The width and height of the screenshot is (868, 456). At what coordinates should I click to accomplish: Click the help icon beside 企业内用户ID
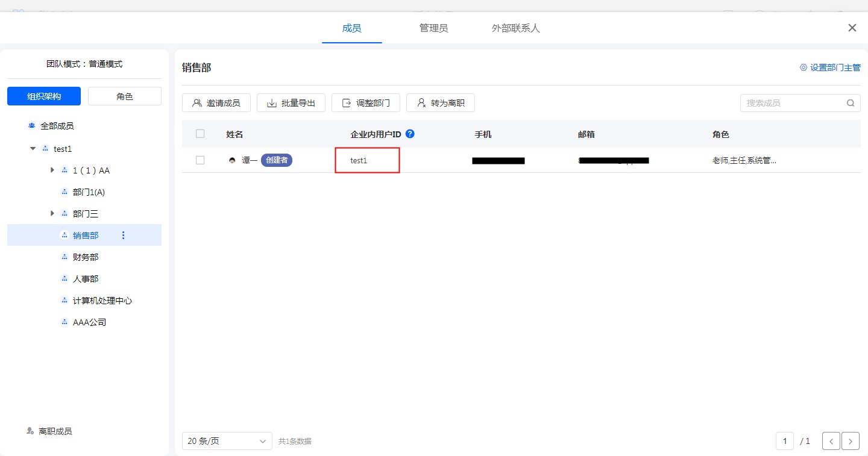click(410, 134)
